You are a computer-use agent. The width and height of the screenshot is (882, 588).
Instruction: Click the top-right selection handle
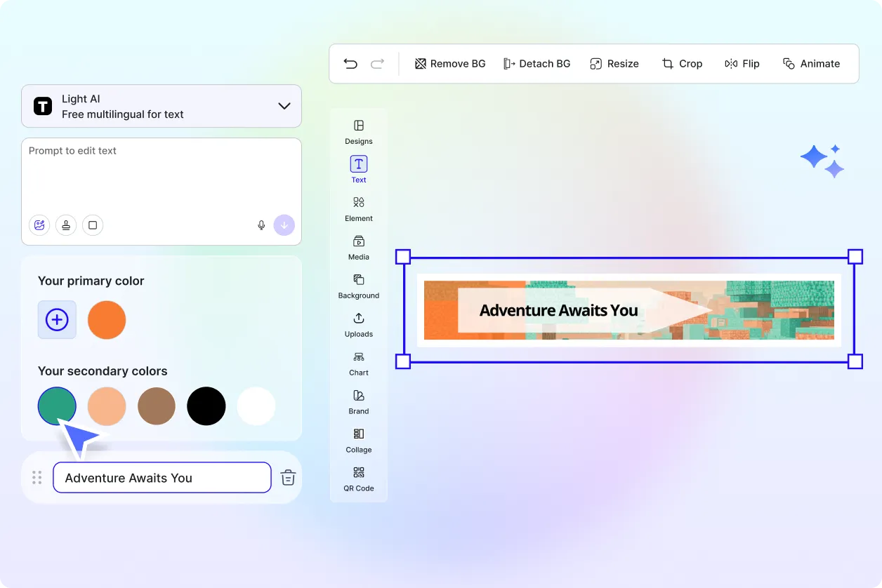pos(855,257)
